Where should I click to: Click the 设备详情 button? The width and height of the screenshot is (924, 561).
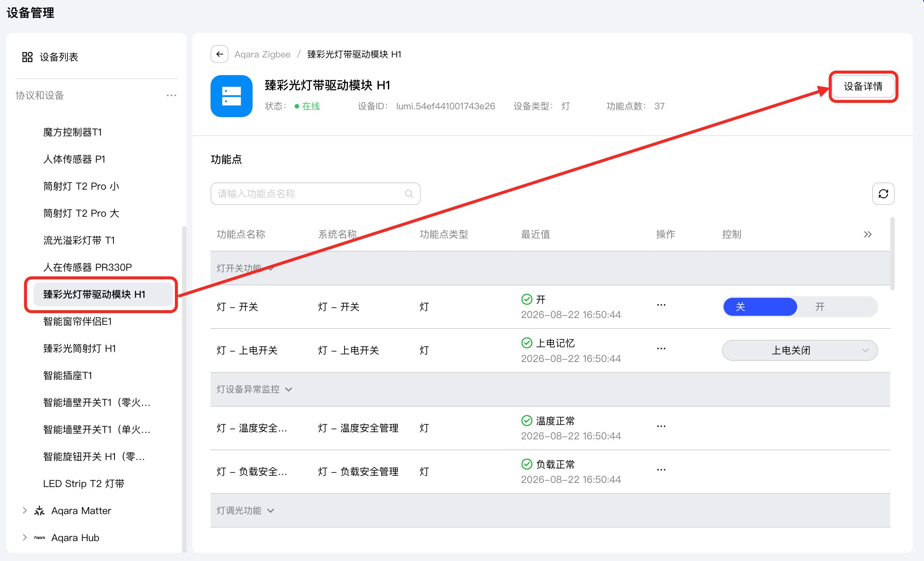863,86
